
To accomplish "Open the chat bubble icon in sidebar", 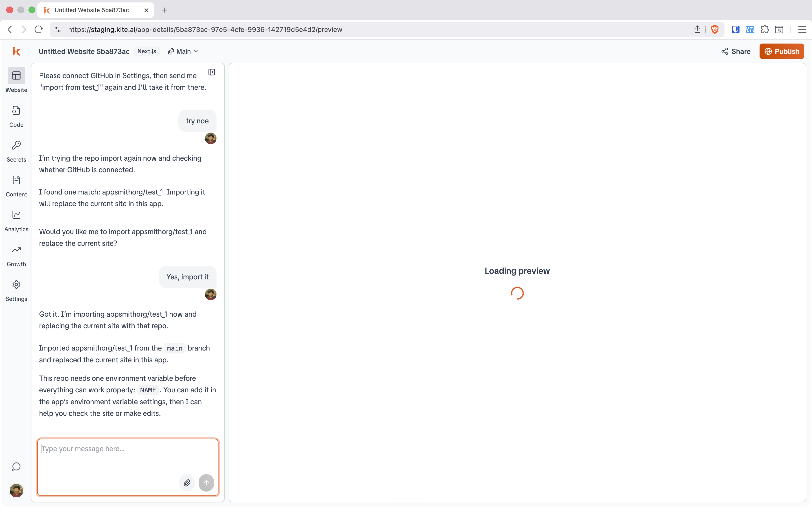I will coord(16,467).
